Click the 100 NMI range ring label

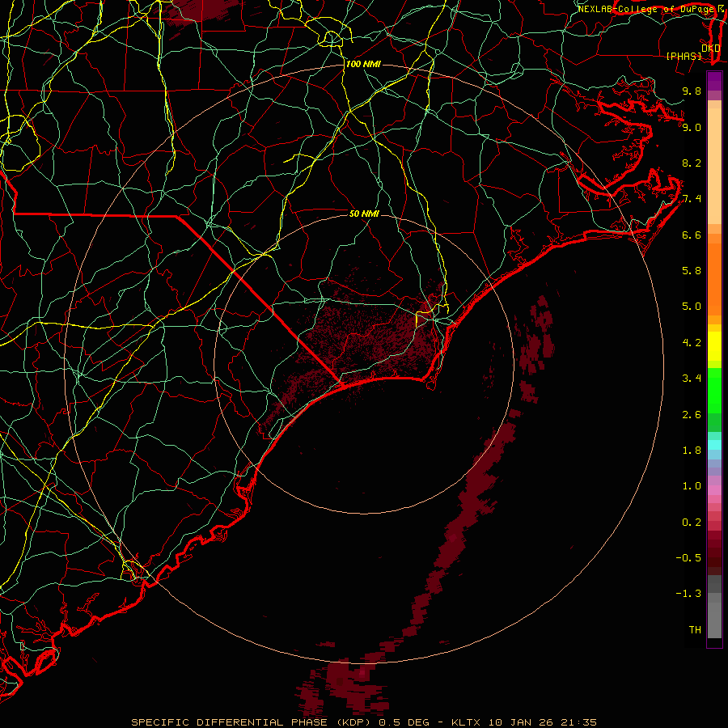click(x=363, y=64)
